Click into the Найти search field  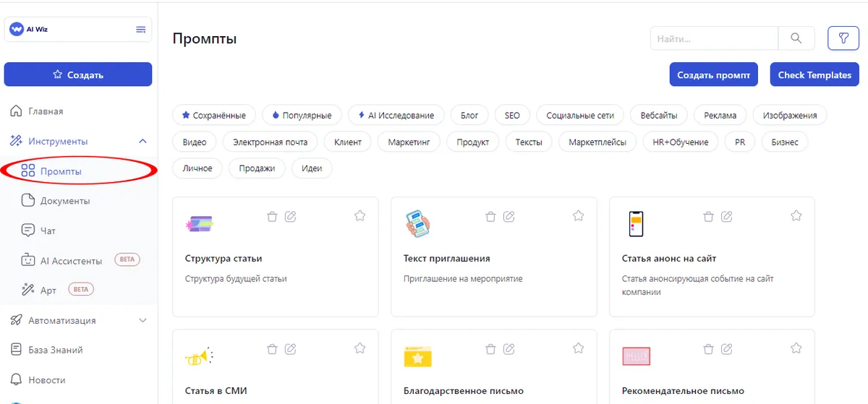pos(714,38)
